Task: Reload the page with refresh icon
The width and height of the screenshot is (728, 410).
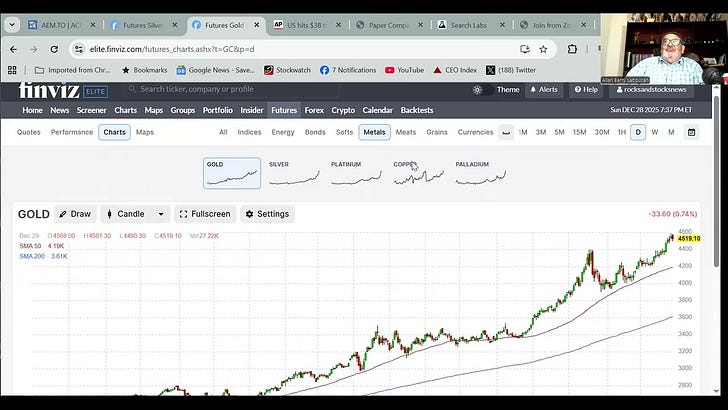Action: click(x=54, y=49)
